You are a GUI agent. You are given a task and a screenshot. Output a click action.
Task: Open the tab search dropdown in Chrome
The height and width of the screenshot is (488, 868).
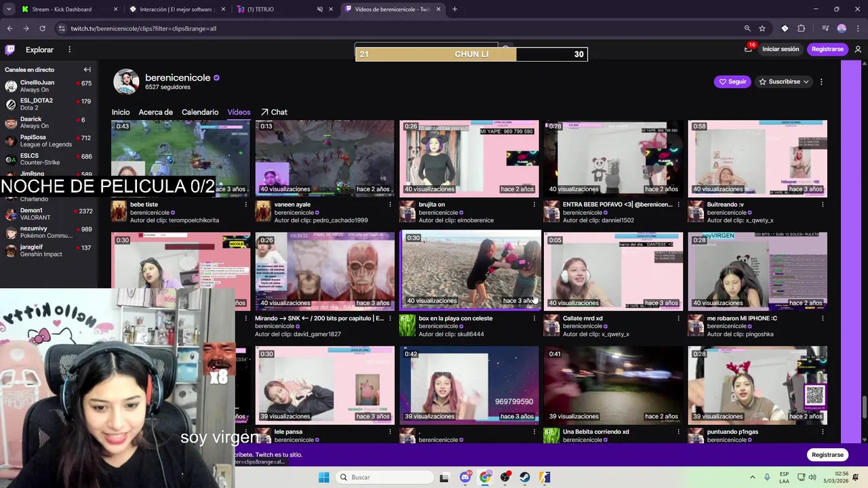point(9,9)
